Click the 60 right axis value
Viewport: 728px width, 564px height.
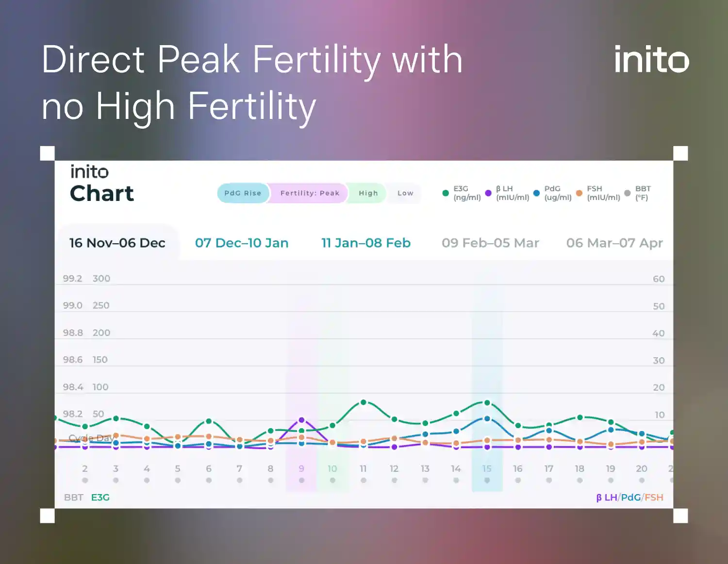point(659,279)
